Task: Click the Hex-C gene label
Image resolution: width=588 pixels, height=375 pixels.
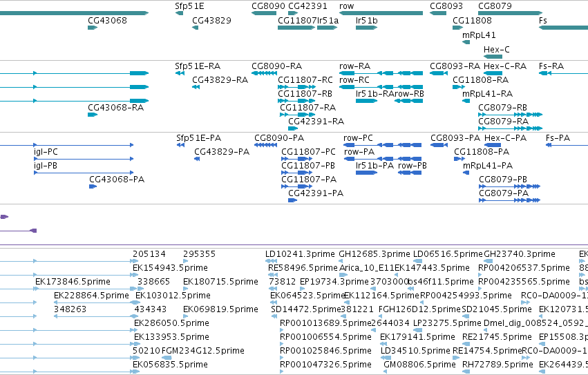Action: [x=497, y=50]
